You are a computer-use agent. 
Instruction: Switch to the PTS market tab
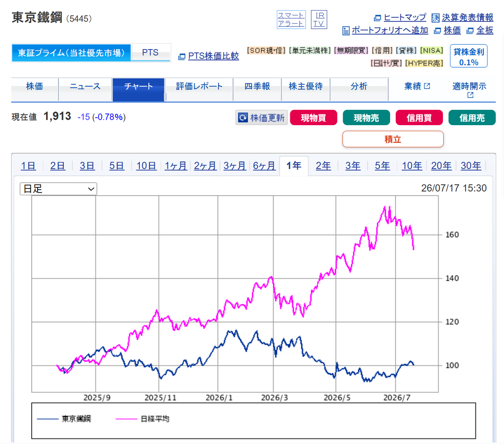pos(150,53)
